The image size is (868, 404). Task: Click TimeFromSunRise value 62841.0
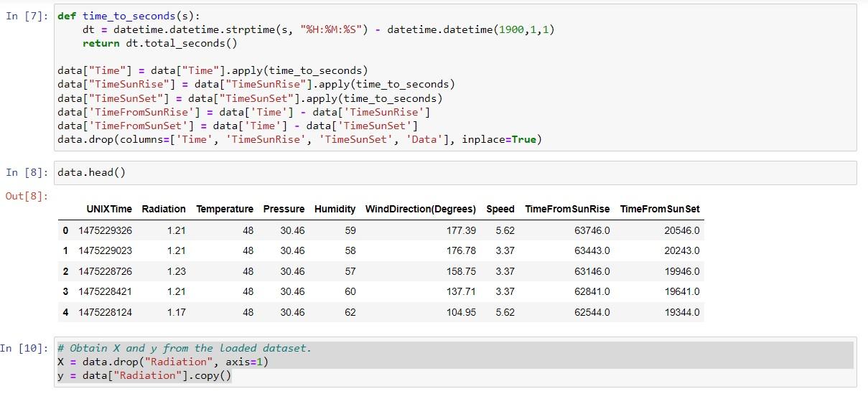point(592,292)
